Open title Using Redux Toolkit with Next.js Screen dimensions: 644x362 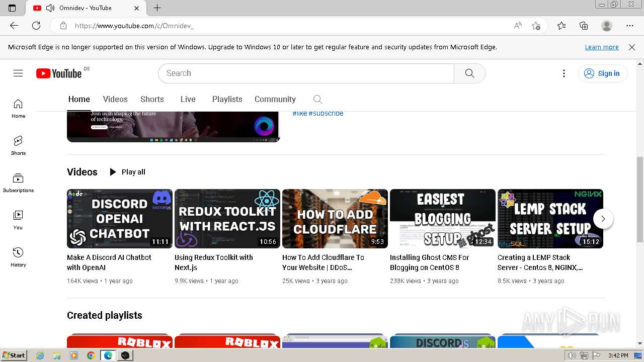tap(214, 262)
